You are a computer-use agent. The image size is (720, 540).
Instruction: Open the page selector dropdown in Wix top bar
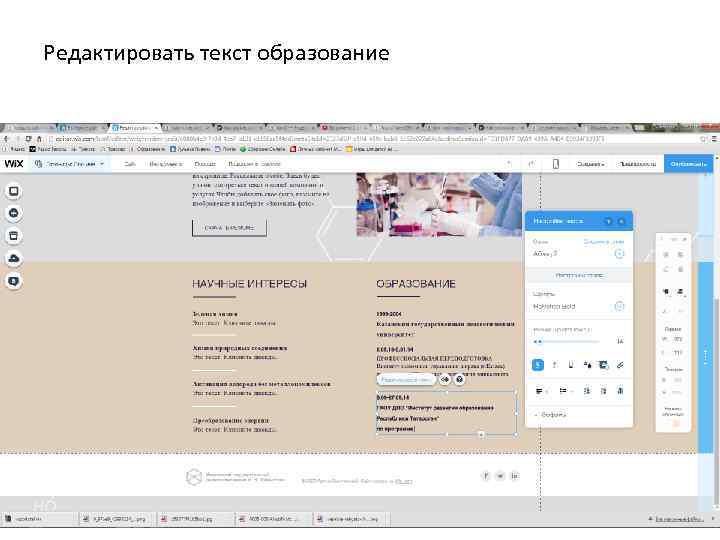pos(70,164)
